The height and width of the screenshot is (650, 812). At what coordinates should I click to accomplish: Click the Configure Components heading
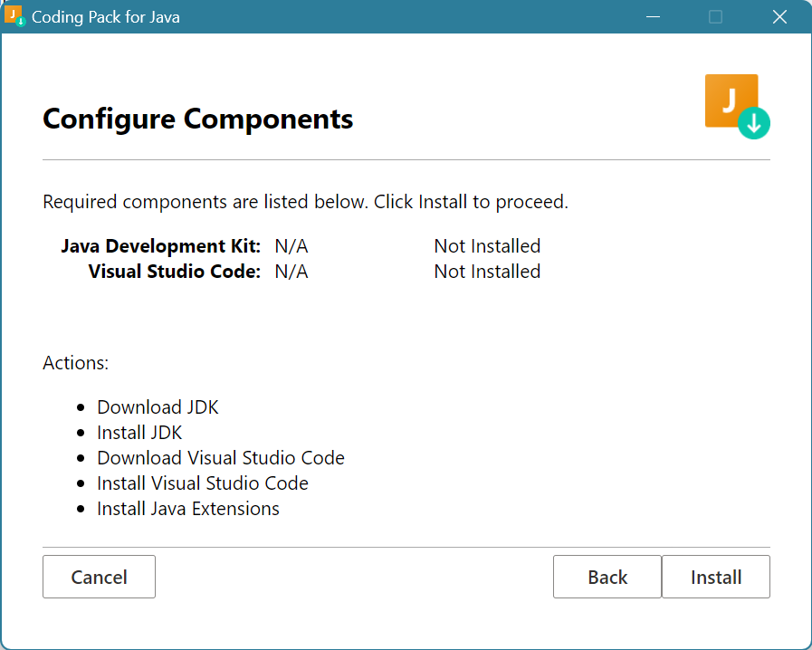click(197, 119)
